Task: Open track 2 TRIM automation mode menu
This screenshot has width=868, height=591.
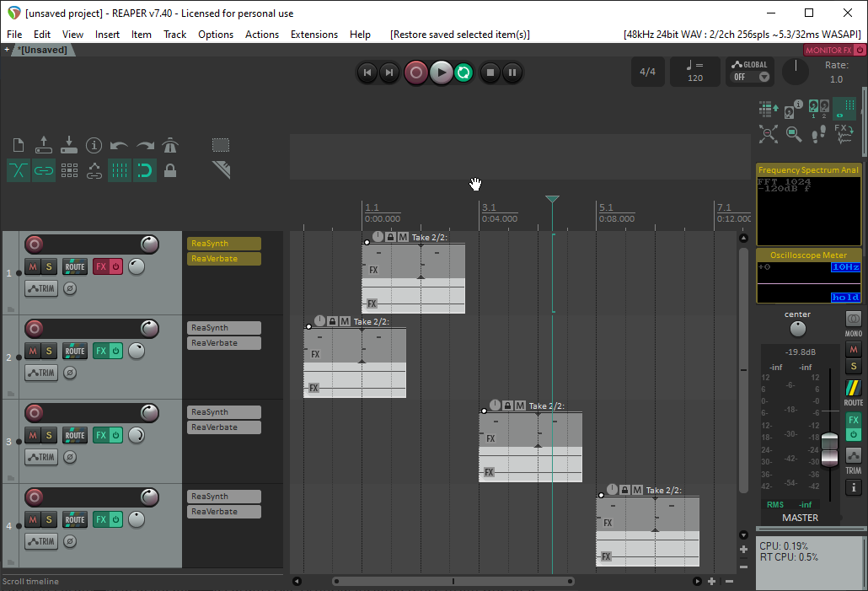Action: click(x=41, y=373)
